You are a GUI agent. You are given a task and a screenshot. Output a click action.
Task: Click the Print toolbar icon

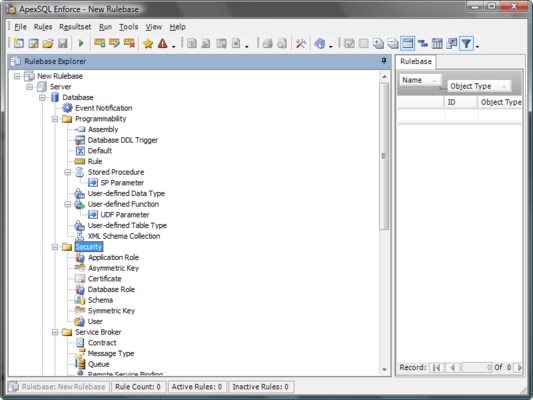(267, 44)
